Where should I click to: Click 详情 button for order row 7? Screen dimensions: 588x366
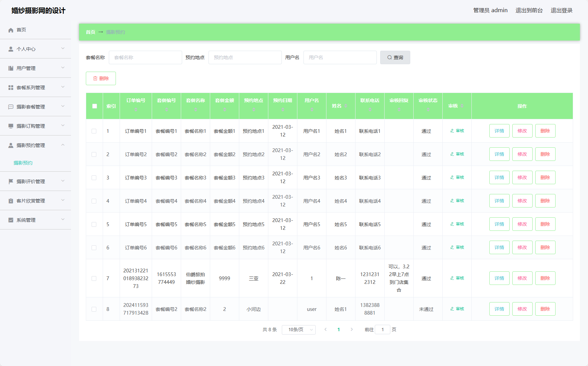click(x=499, y=278)
